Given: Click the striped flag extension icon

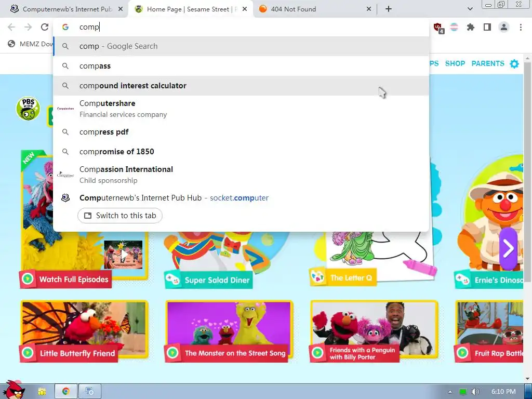Looking at the screenshot, I should 454,27.
